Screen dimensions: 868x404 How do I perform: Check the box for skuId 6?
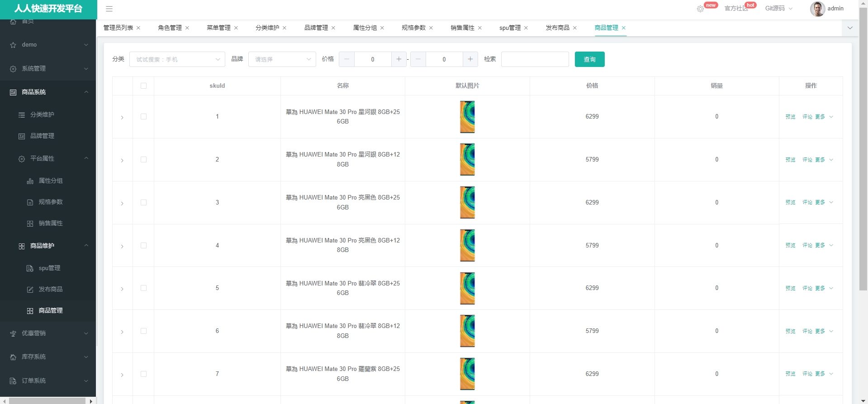(x=144, y=331)
